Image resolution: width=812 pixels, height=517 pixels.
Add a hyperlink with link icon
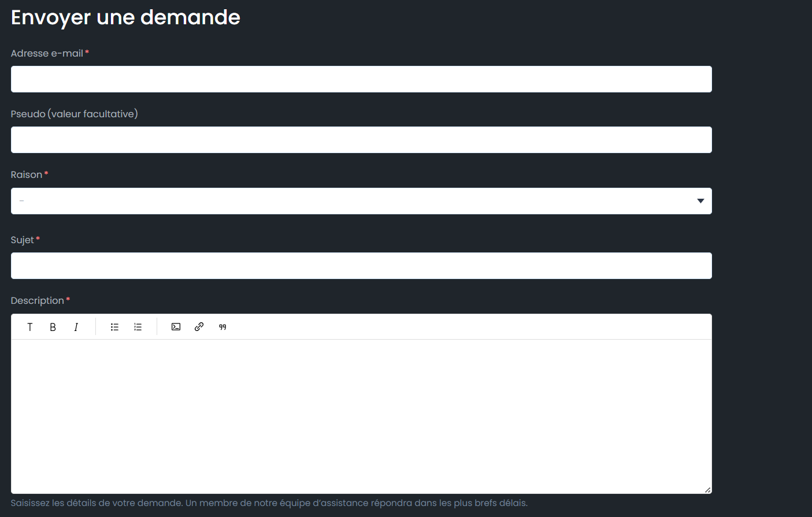[x=199, y=327]
